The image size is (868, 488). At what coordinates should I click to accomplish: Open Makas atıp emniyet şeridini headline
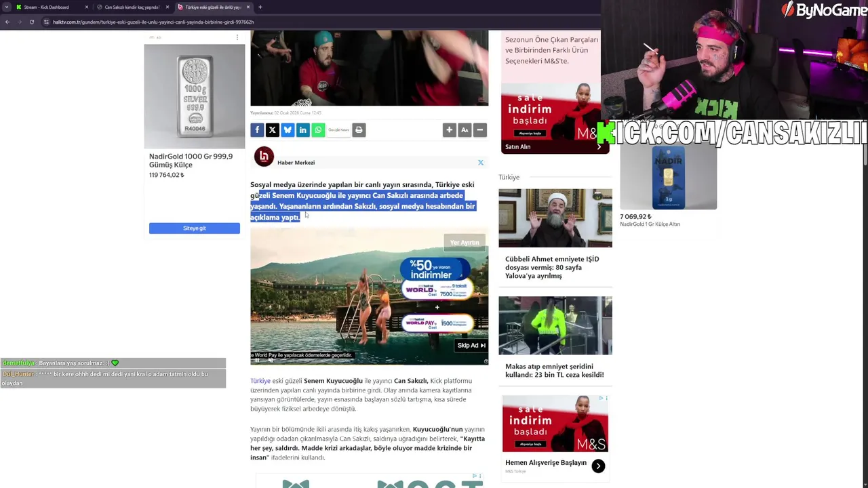[x=554, y=370]
